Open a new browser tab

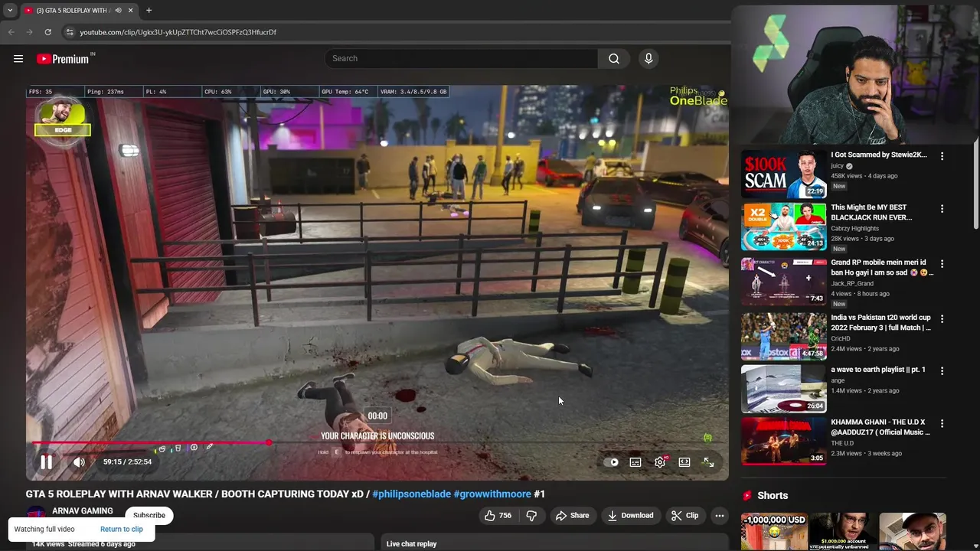pyautogui.click(x=149, y=11)
